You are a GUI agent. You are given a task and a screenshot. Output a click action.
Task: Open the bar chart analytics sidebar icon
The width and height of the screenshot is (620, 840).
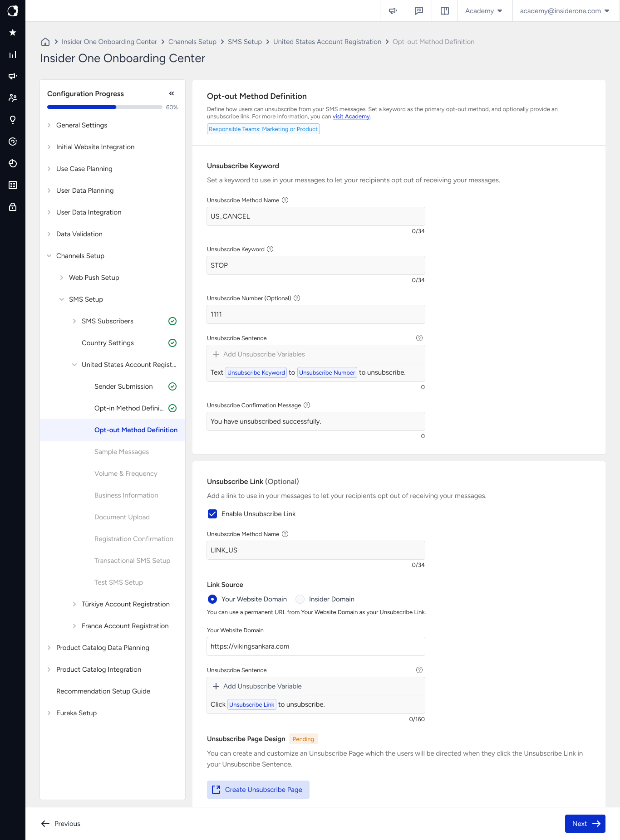click(13, 54)
